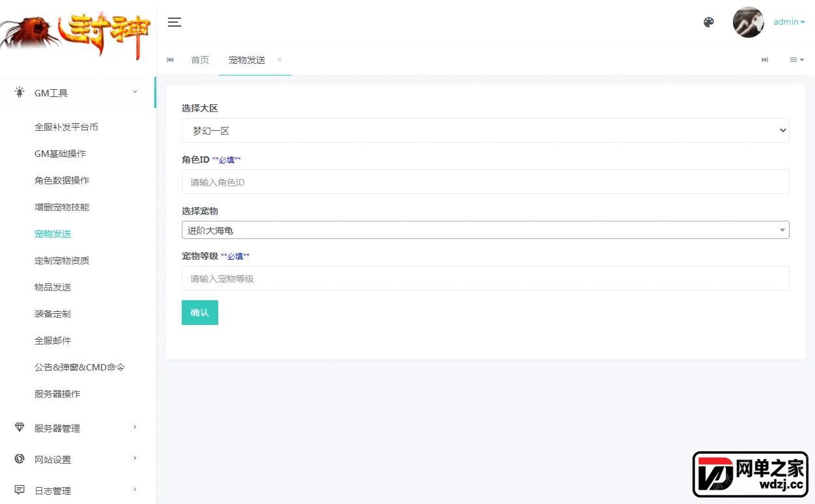Open the admin account dropdown

tap(789, 22)
